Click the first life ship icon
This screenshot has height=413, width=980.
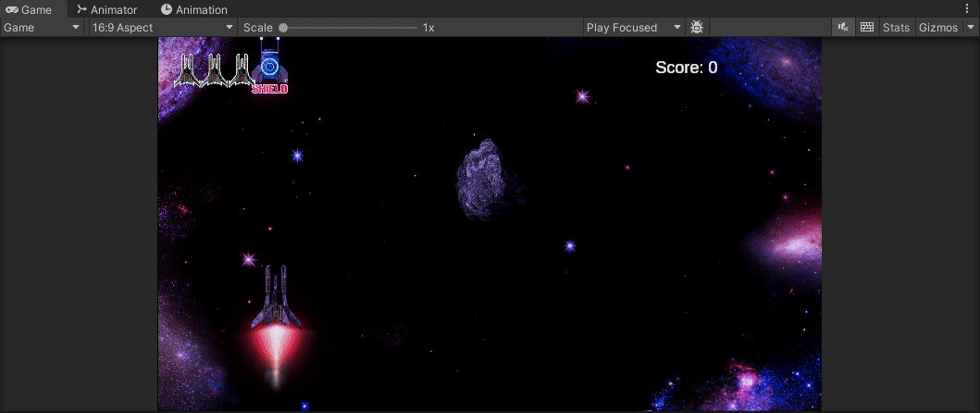coord(187,69)
